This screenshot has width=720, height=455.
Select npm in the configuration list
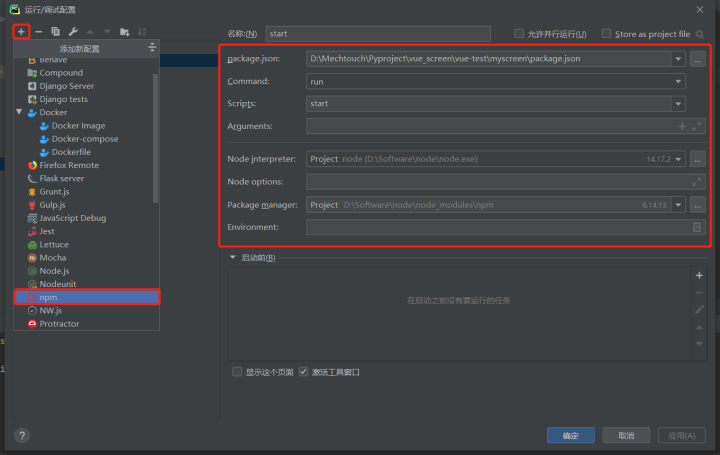(87, 297)
